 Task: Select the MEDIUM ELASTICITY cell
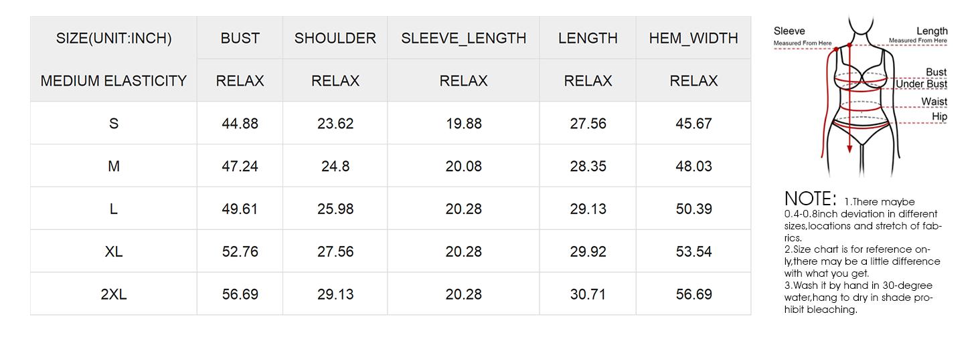pyautogui.click(x=114, y=81)
